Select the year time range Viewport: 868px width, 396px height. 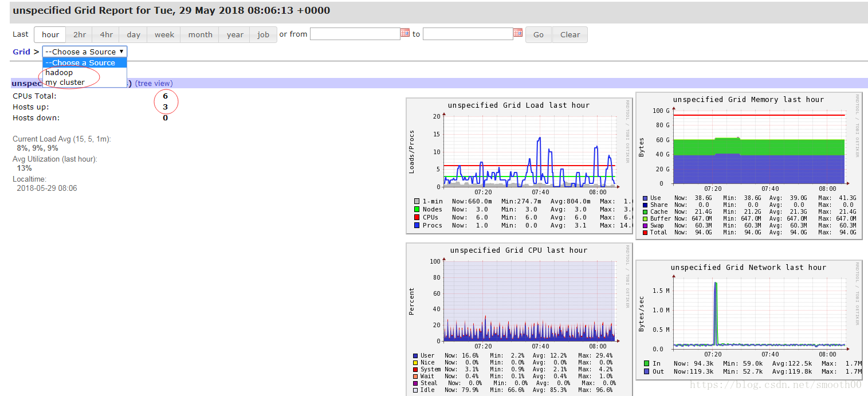tap(235, 34)
